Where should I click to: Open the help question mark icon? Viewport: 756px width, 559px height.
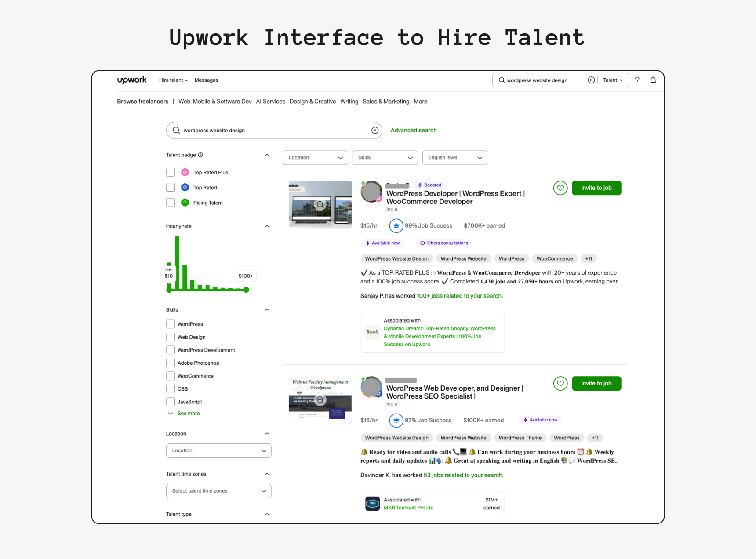pyautogui.click(x=637, y=80)
